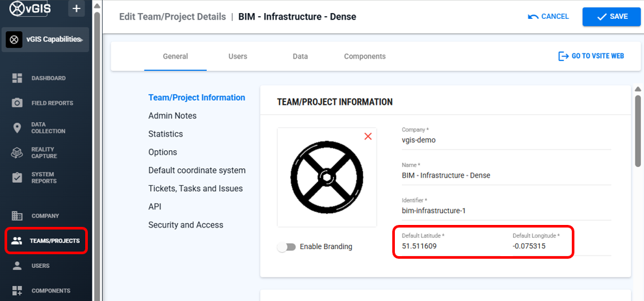Jump to Tickets, Tasks and Issues section
644x301 pixels.
click(x=196, y=189)
